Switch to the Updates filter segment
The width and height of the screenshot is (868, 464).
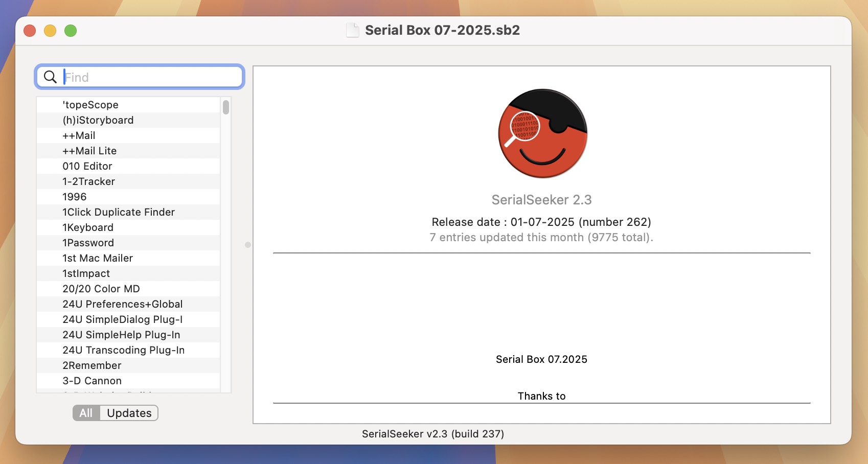coord(129,413)
